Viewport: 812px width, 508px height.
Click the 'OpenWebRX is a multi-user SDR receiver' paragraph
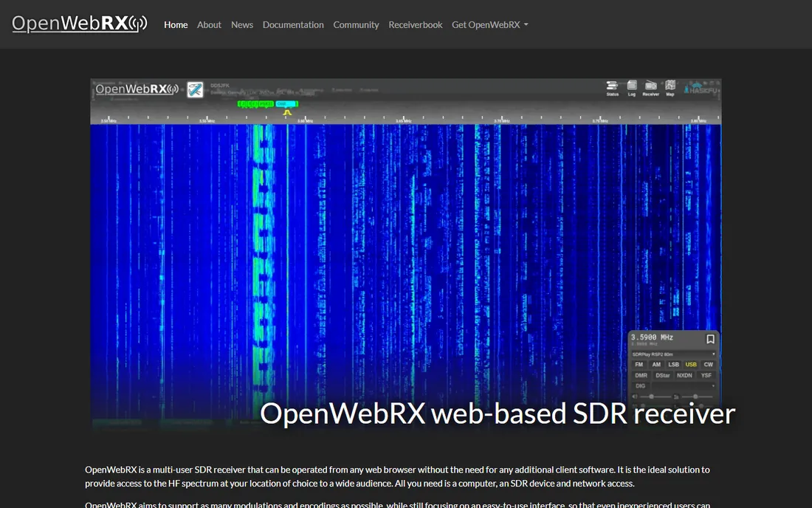pos(397,476)
